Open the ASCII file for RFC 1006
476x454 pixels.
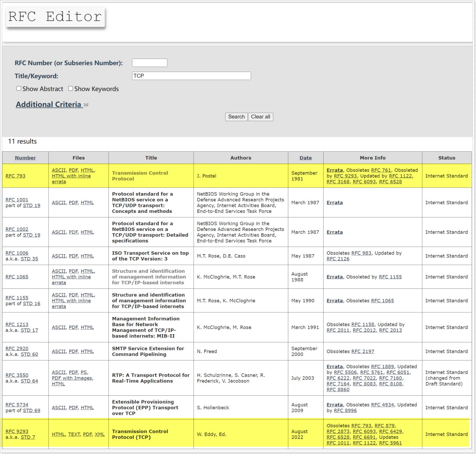tap(59, 256)
